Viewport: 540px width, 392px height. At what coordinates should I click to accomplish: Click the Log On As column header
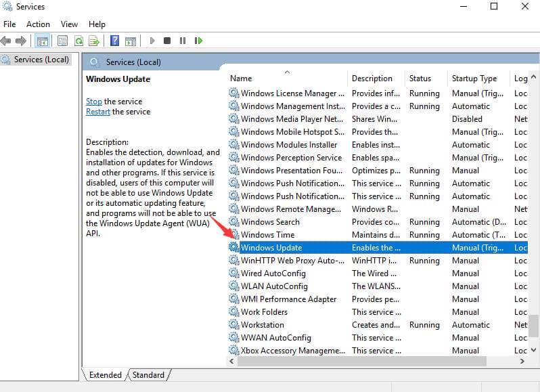pos(520,78)
